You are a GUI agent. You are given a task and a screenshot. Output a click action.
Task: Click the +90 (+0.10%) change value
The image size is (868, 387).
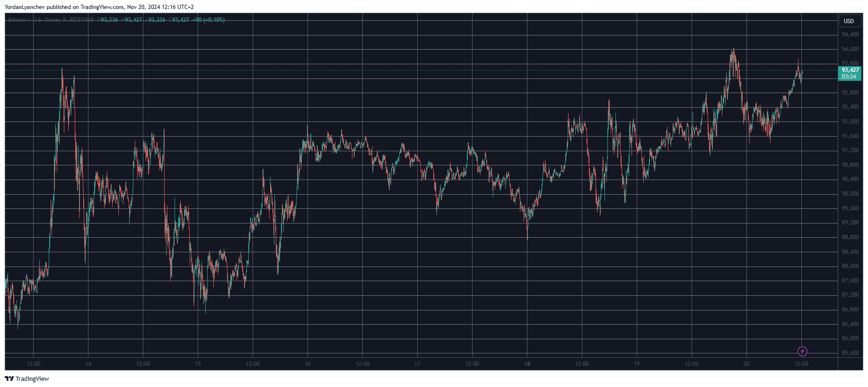point(209,20)
